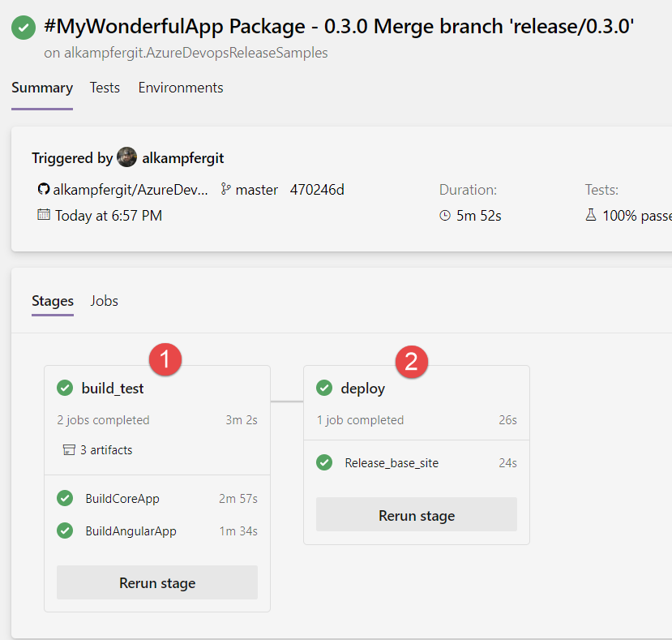Screen dimensions: 672x640
Task: Click the tests flask icon
Action: tap(591, 214)
